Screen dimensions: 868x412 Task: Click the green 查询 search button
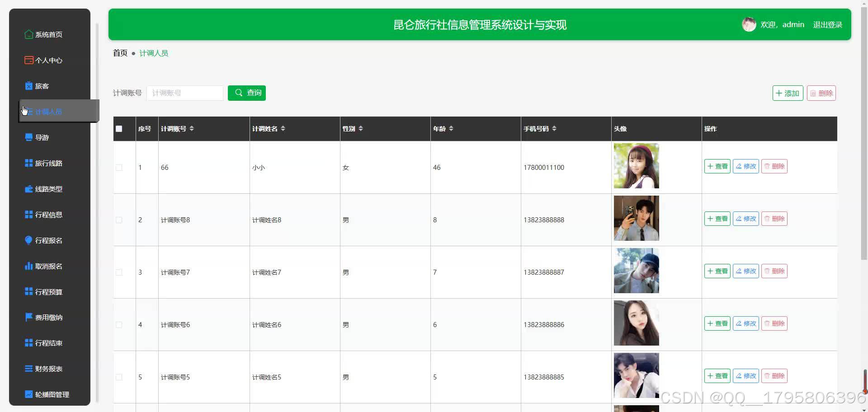point(247,93)
